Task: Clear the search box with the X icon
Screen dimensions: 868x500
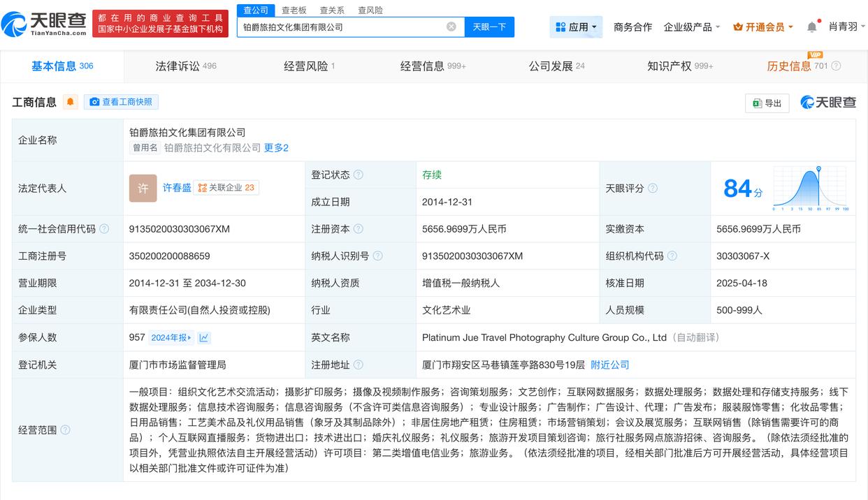Action: 451,27
